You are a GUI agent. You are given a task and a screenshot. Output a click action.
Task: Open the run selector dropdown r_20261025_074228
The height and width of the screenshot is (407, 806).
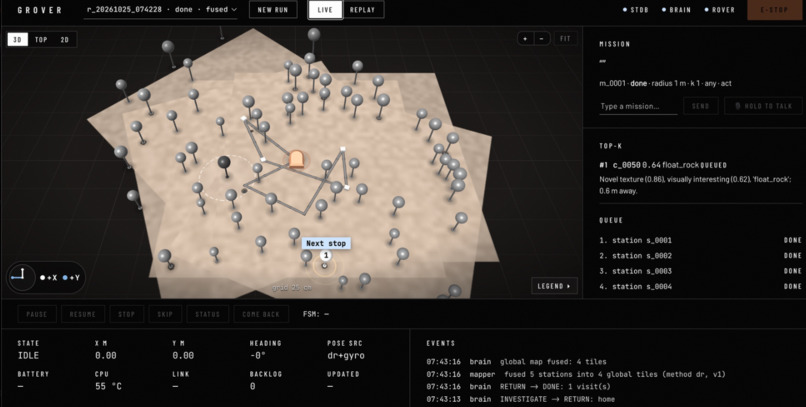[161, 10]
